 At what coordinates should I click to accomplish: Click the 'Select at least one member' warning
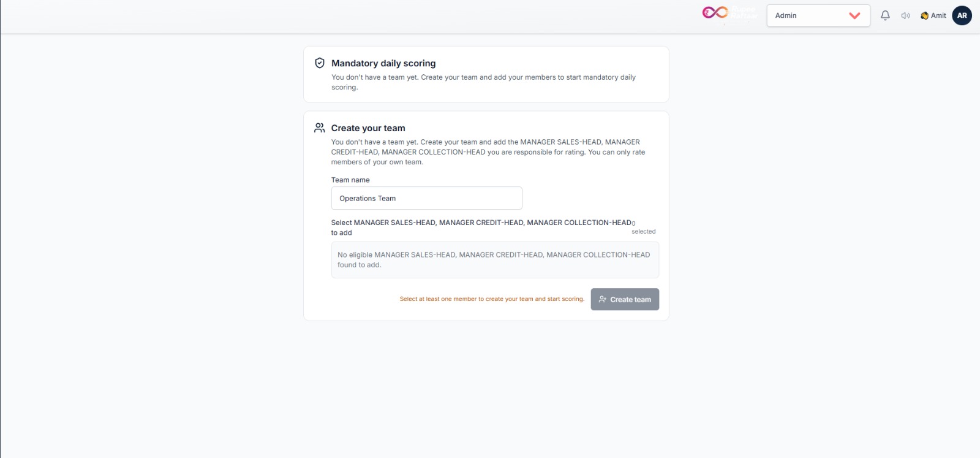pos(492,299)
